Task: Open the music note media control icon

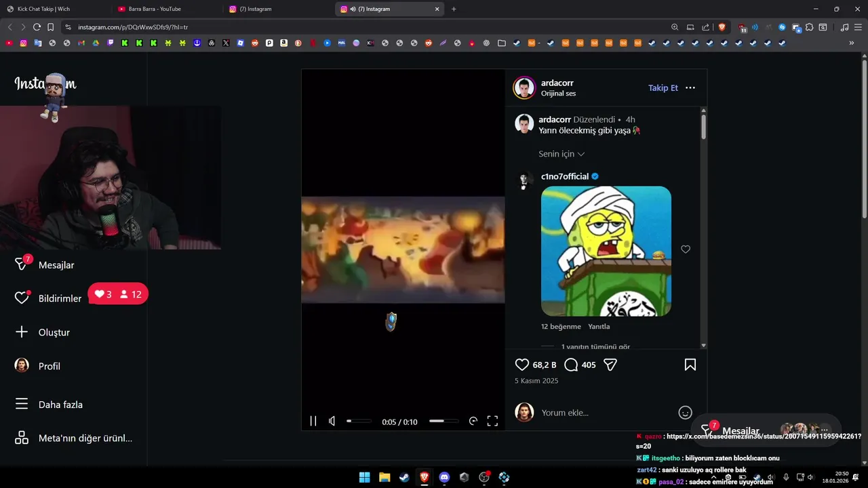Action: click(x=844, y=27)
